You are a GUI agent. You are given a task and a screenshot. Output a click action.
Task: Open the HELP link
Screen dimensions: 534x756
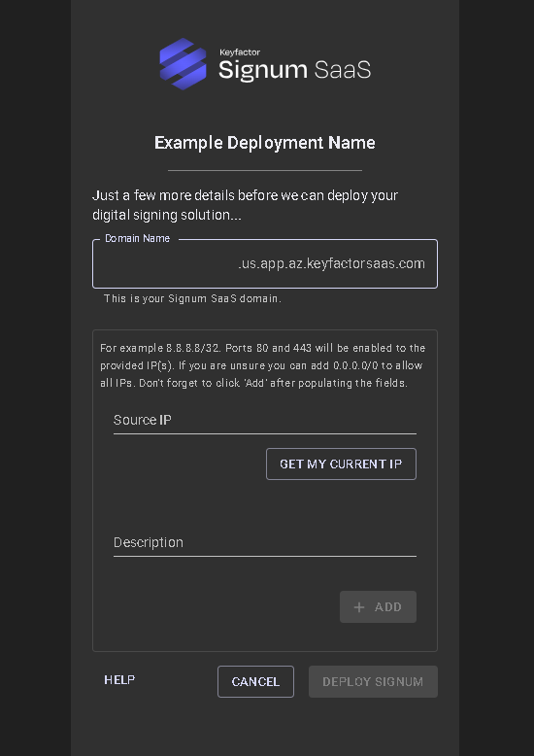[x=119, y=680]
